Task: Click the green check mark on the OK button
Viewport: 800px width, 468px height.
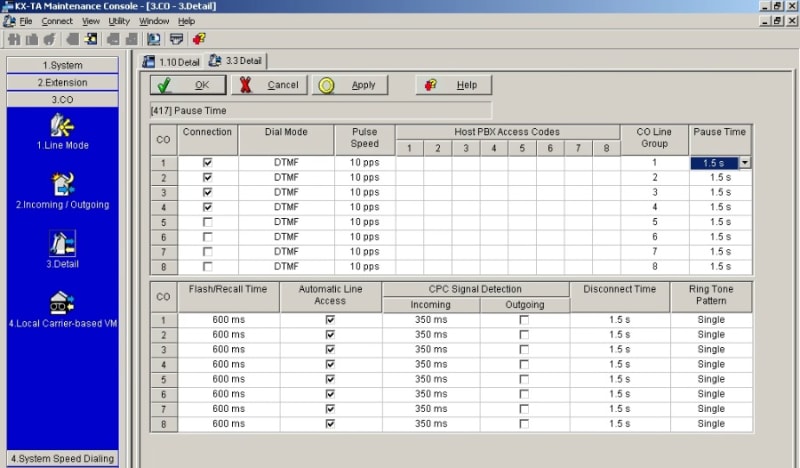Action: 164,85
